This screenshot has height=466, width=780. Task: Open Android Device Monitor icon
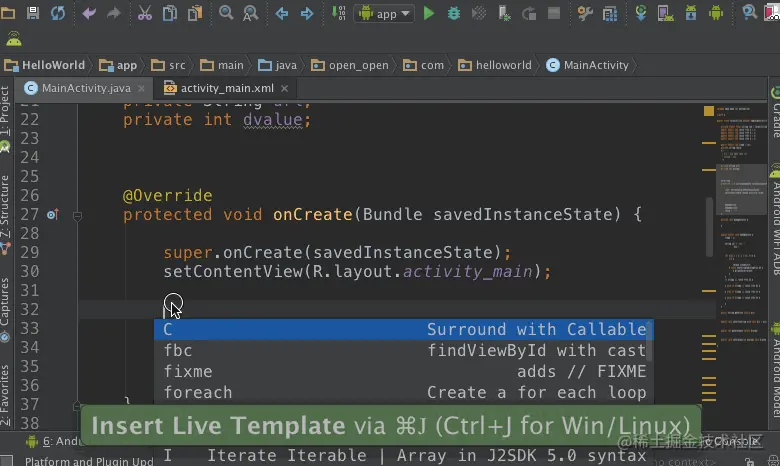pyautogui.click(x=716, y=13)
